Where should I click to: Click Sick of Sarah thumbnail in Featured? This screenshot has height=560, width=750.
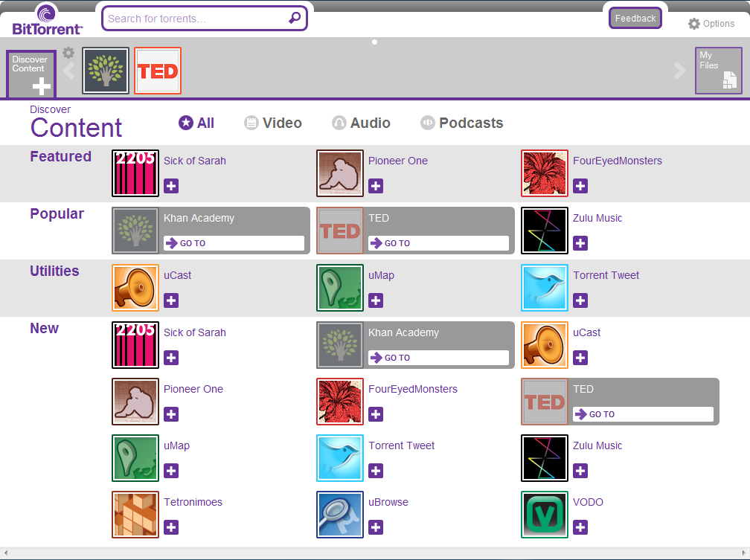coord(135,173)
